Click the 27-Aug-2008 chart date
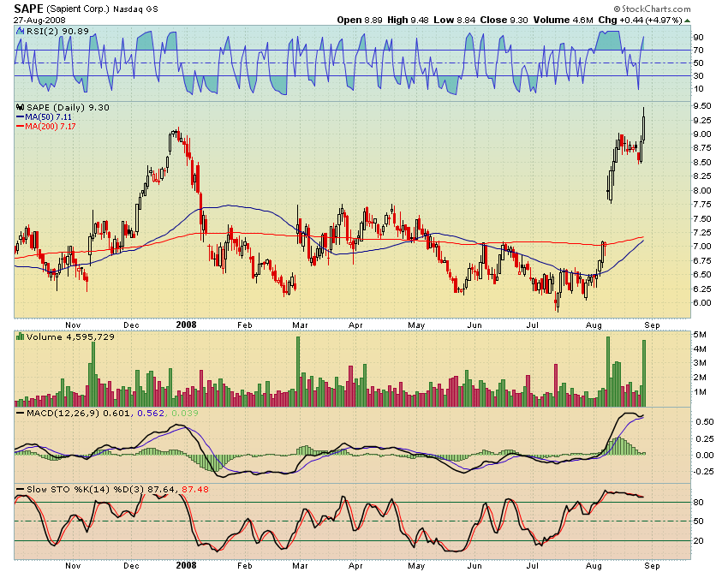Screen dimensions: 728x572 click(39, 21)
